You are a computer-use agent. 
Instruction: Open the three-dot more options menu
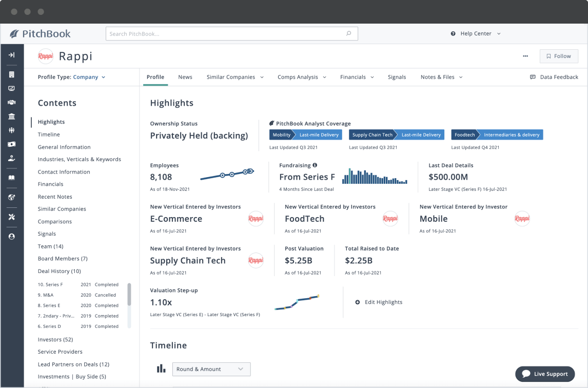(x=525, y=56)
